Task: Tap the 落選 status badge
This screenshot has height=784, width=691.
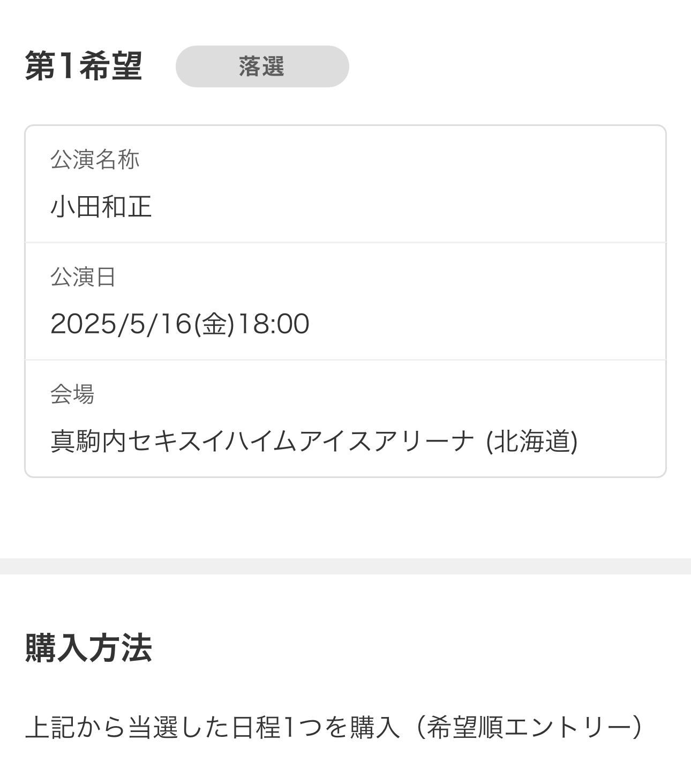Action: coord(262,66)
